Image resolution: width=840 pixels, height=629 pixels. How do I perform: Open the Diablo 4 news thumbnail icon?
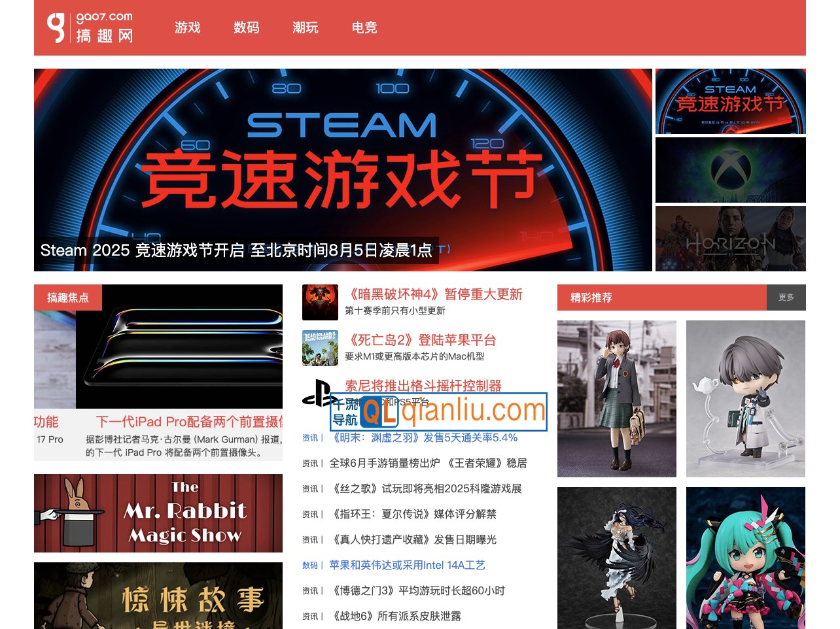(320, 302)
